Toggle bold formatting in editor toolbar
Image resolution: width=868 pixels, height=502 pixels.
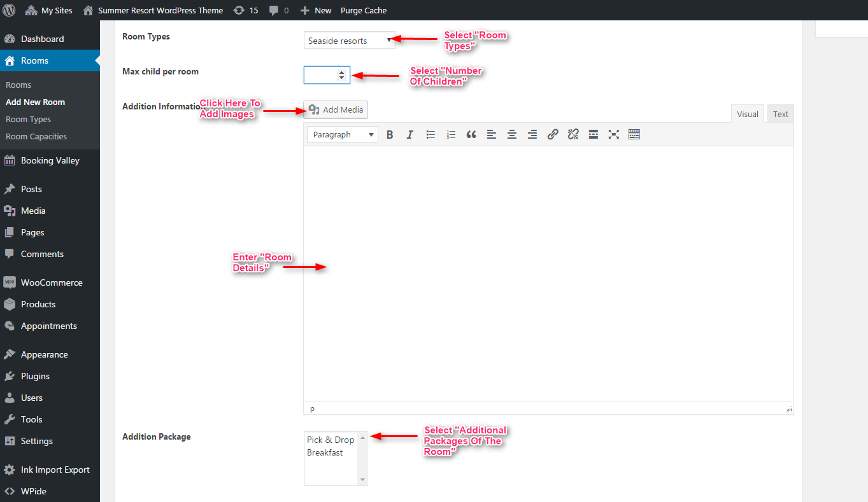[390, 134]
